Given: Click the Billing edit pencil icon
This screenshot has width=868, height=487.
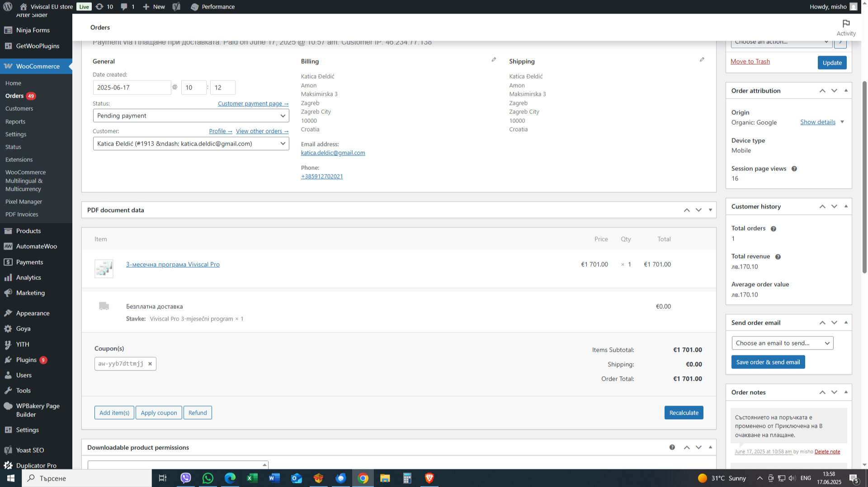Looking at the screenshot, I should (494, 60).
